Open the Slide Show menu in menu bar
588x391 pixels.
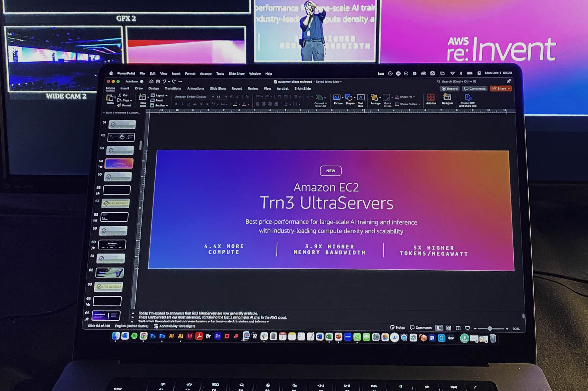pos(236,74)
